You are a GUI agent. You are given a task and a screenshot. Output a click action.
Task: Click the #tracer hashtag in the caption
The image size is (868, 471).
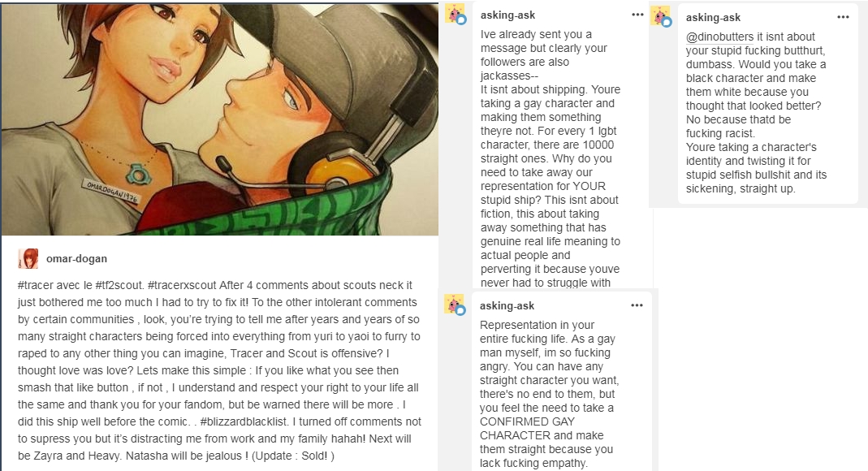[x=33, y=287]
